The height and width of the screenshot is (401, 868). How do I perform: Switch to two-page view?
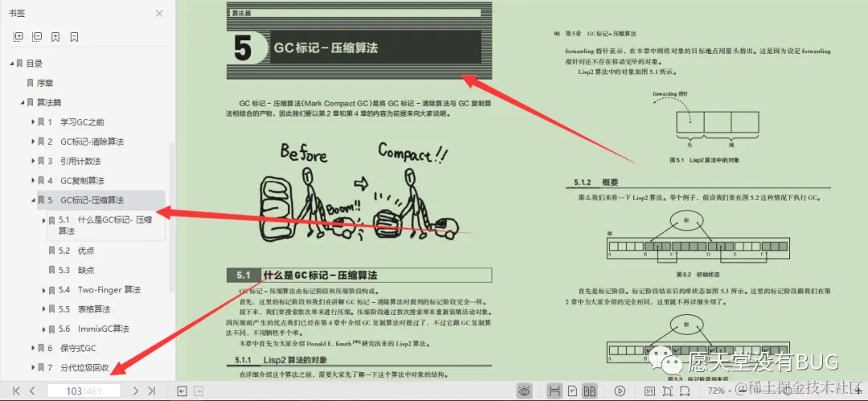pyautogui.click(x=590, y=391)
